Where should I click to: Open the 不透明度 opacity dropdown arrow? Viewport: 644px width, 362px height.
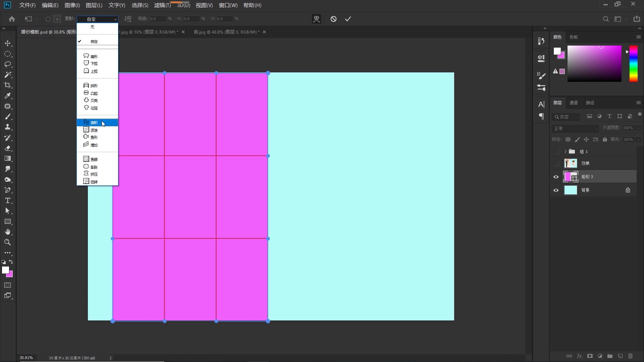click(638, 128)
